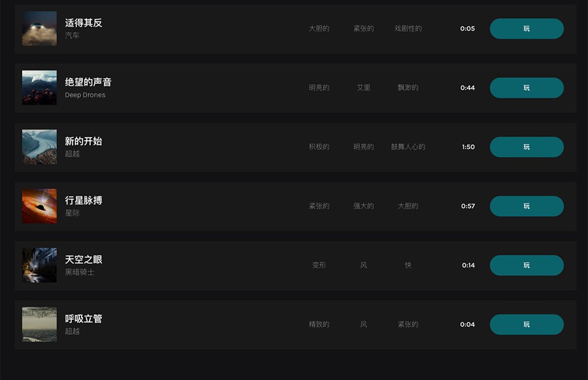Select the 呼吸立管 cover thumbnail
Screen dimensions: 588x380
(x=39, y=324)
